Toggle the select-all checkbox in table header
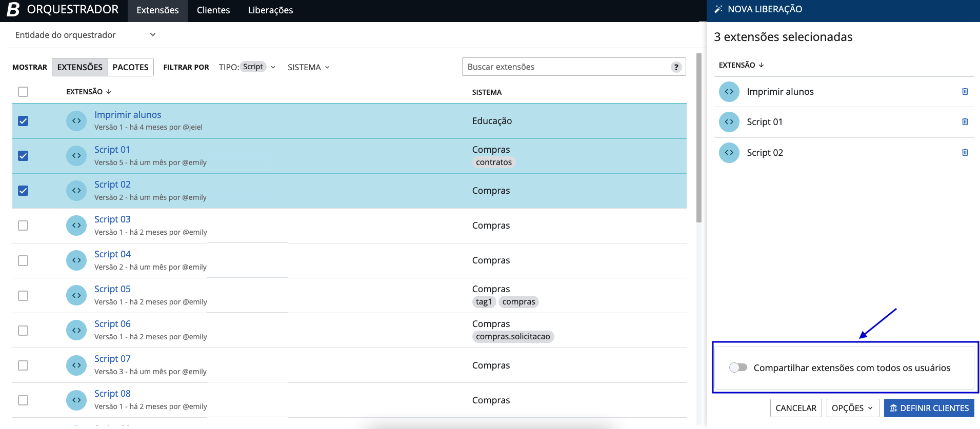The image size is (980, 429). (23, 92)
